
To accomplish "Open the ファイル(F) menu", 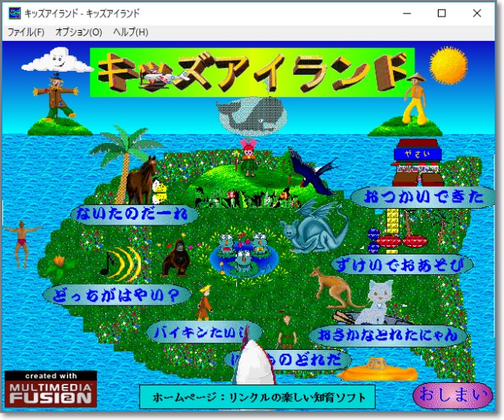I will pos(26,32).
